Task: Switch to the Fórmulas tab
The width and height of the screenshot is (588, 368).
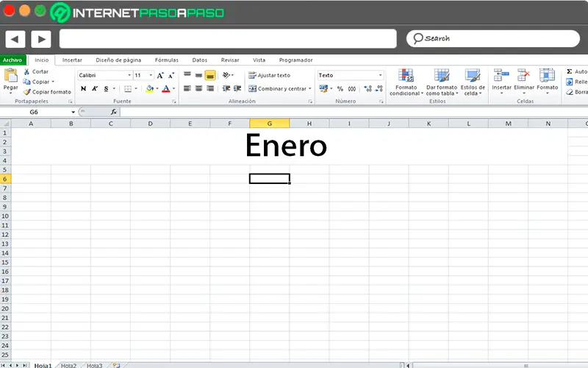Action: tap(167, 60)
